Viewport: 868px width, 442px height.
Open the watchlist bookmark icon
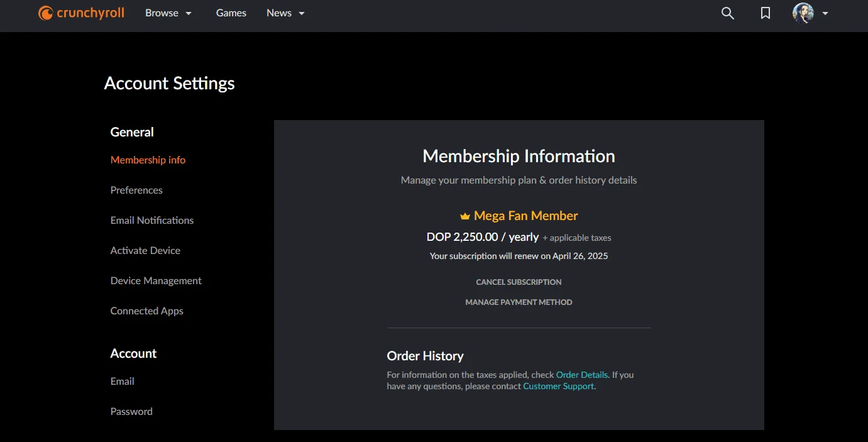click(766, 13)
